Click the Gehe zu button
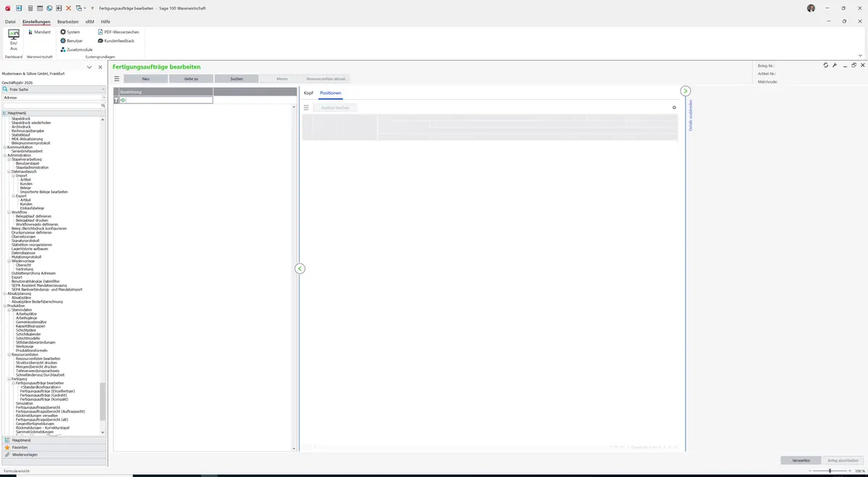 [x=191, y=79]
